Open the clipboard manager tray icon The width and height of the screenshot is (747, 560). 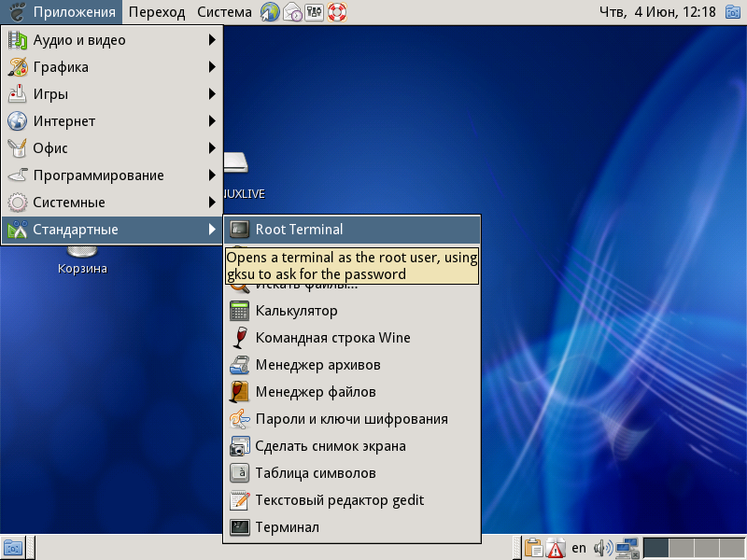click(x=533, y=548)
